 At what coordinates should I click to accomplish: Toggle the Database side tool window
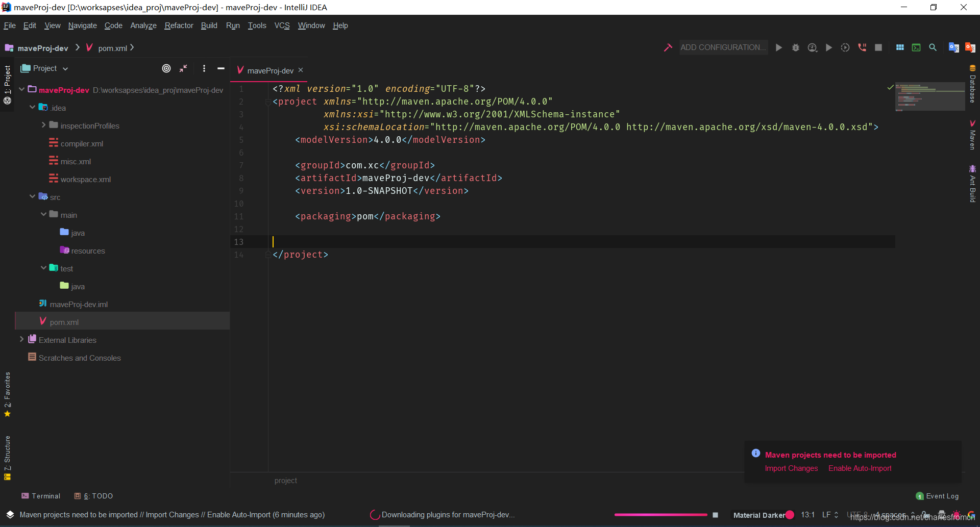pos(972,83)
